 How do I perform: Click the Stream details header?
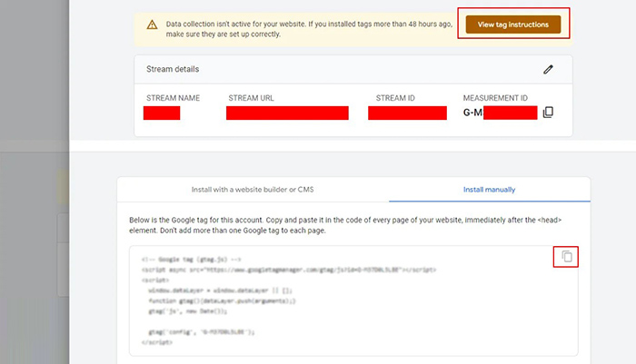click(173, 69)
